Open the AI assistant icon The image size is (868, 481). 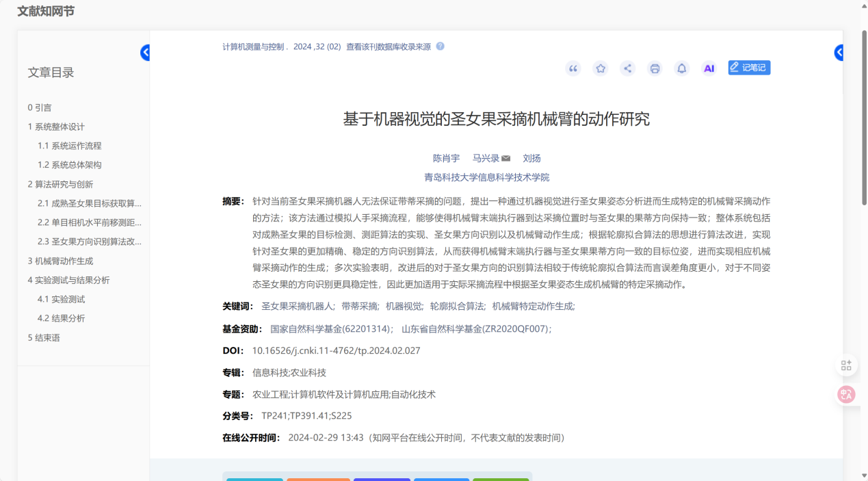tap(709, 68)
